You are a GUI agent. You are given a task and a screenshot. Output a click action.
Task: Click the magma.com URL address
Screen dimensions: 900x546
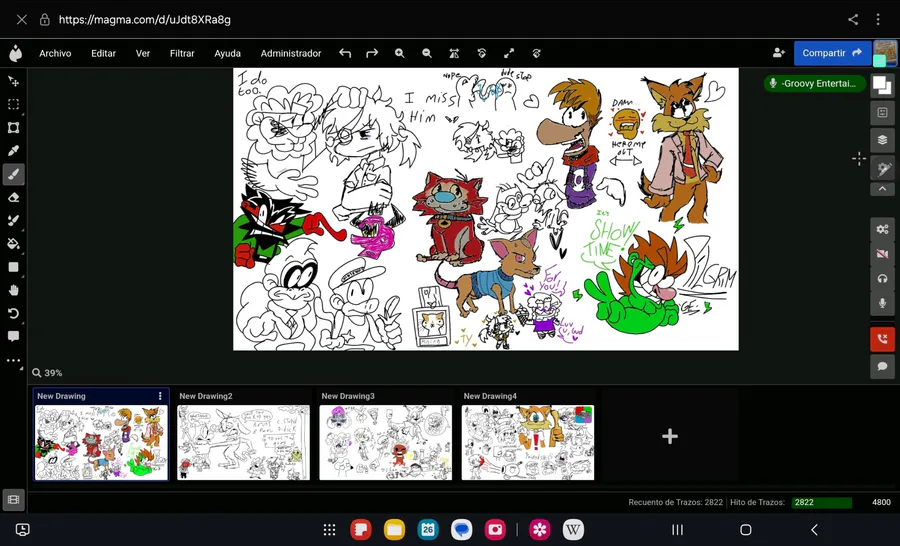click(x=145, y=20)
